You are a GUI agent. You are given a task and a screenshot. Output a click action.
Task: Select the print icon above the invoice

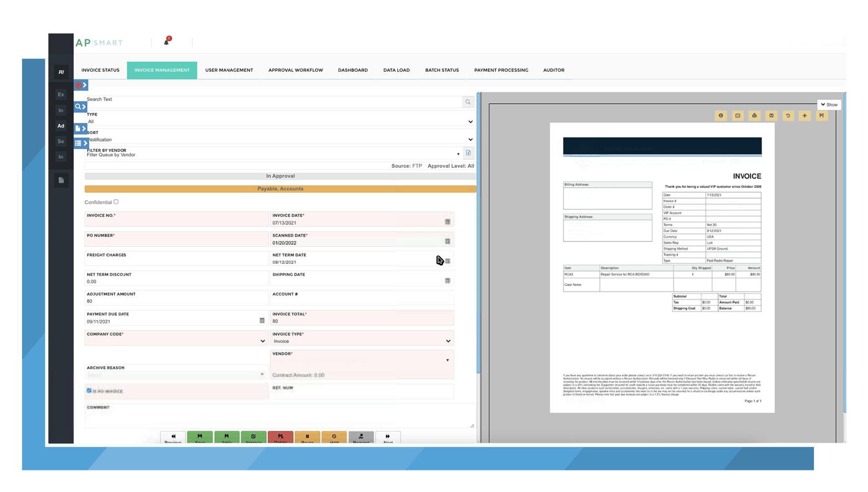pos(755,116)
